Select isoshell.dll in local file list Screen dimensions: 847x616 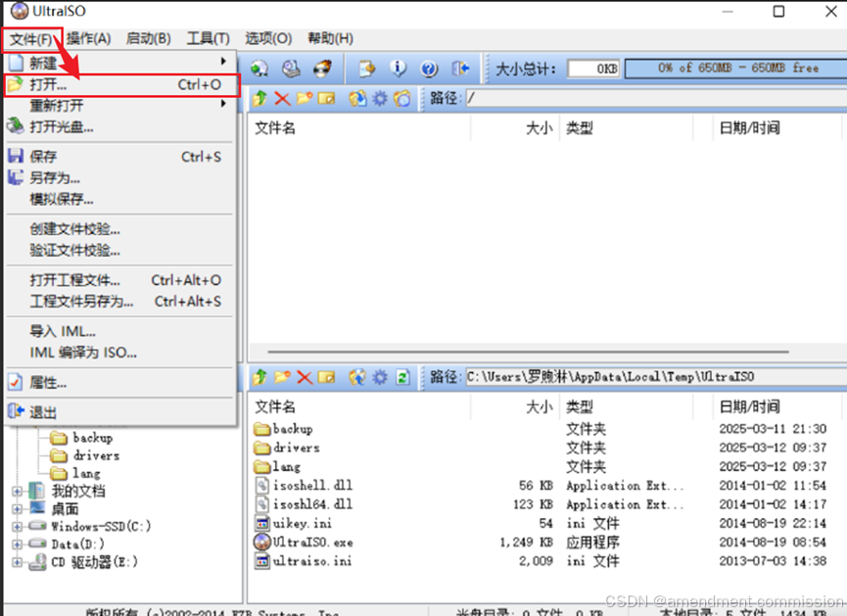point(303,485)
